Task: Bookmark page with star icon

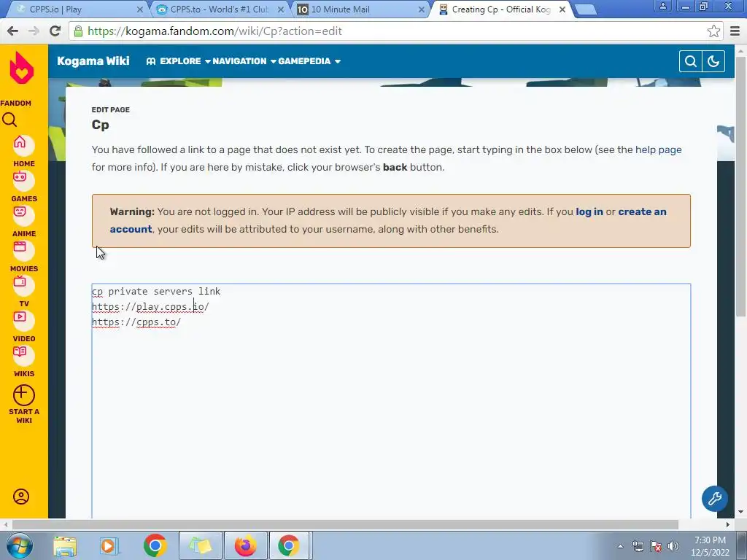Action: click(x=713, y=31)
